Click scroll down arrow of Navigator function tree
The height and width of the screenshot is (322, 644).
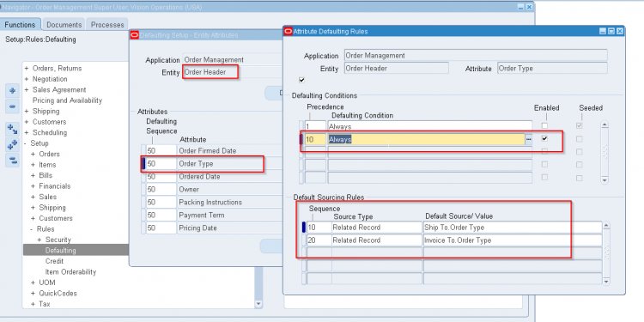(x=258, y=304)
